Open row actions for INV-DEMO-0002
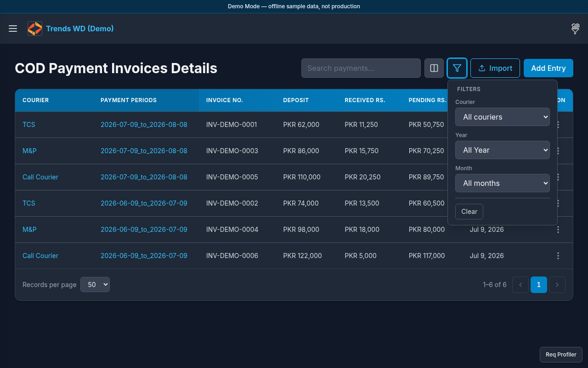588x368 pixels. 558,203
